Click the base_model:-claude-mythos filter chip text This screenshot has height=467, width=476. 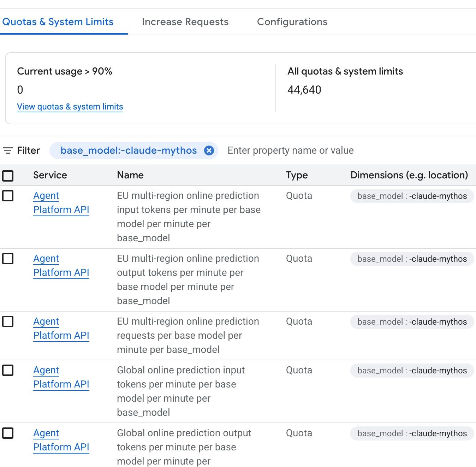tap(129, 150)
